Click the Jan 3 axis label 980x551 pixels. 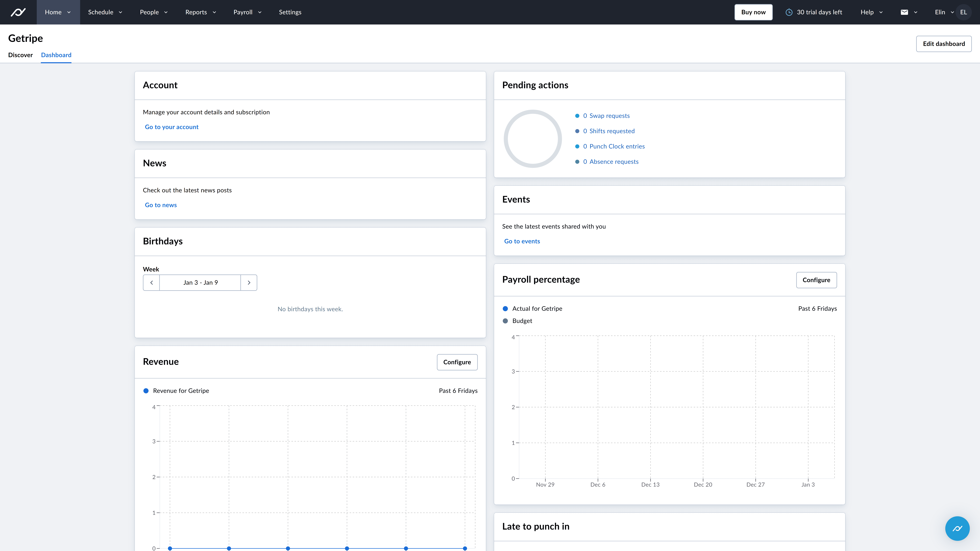808,484
